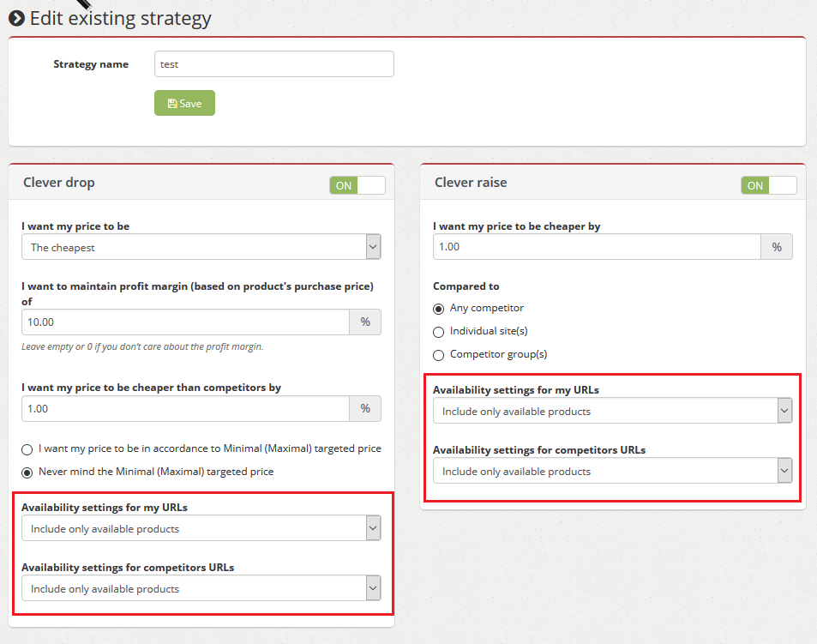Screen dimensions: 817x644
Task: Toggle the Clever raise ON switch
Action: pos(769,185)
